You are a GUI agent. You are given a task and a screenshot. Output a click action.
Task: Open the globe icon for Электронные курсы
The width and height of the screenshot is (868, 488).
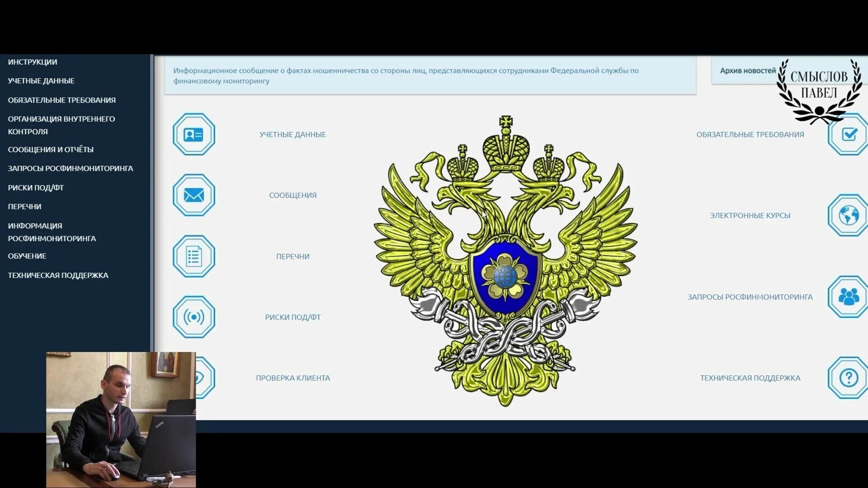pos(849,216)
